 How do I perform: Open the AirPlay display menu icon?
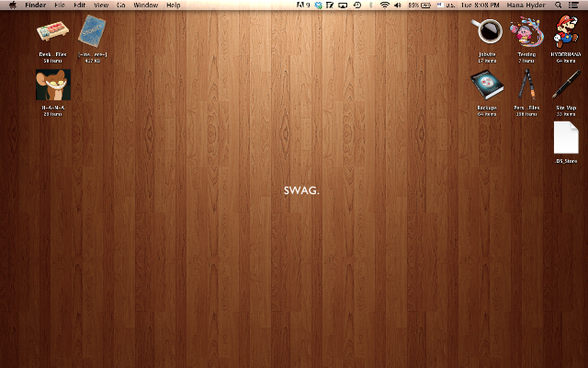click(x=343, y=5)
